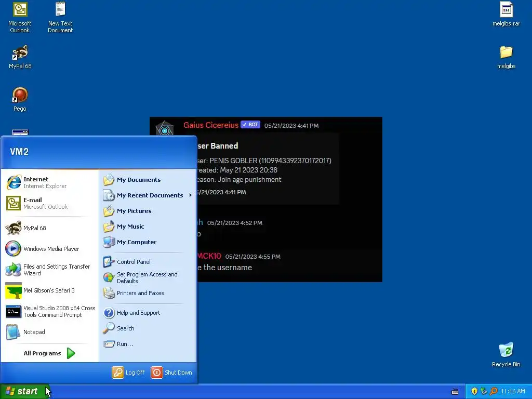The height and width of the screenshot is (399, 532).
Task: Click the keyboard icon on taskbar
Action: coord(455,392)
